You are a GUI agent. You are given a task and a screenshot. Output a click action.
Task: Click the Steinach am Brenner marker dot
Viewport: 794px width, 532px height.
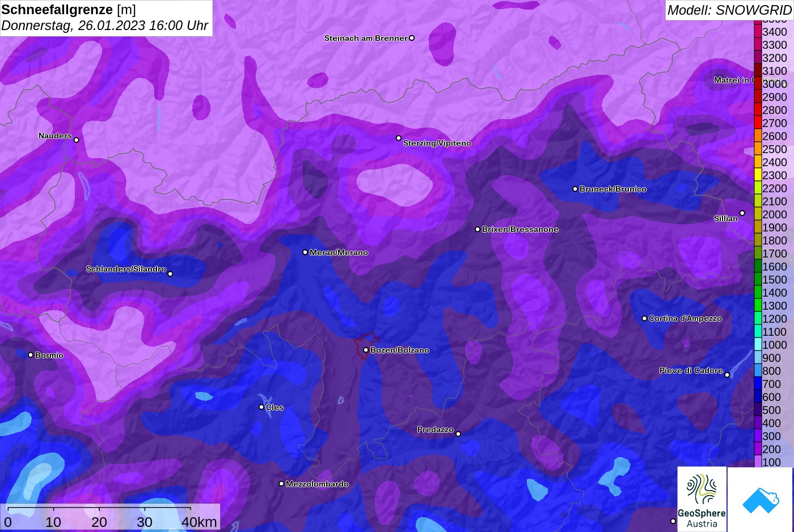click(412, 38)
